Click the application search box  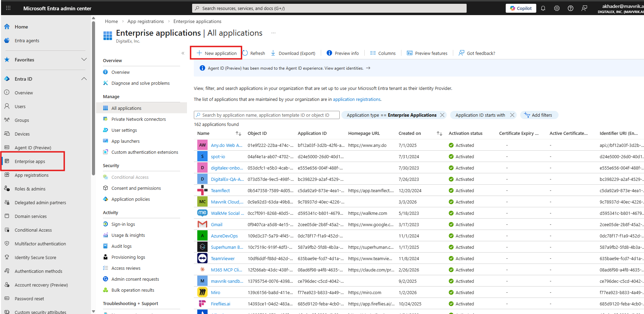point(266,115)
